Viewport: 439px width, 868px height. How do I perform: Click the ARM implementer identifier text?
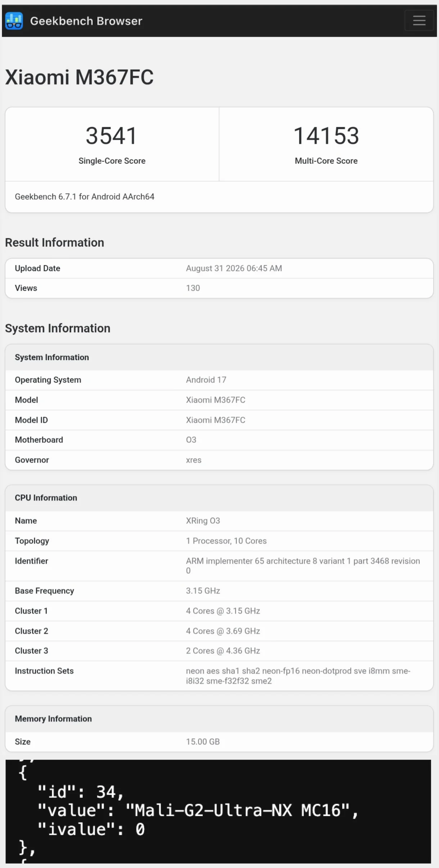point(303,566)
